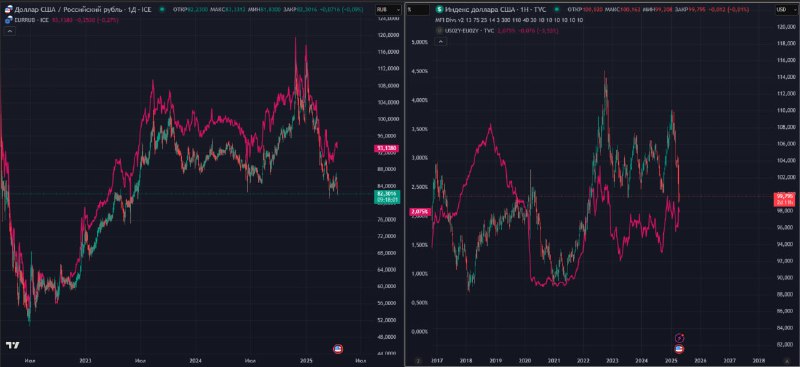Click the green market status dot on right chart
The height and width of the screenshot is (367, 800).
556,9
